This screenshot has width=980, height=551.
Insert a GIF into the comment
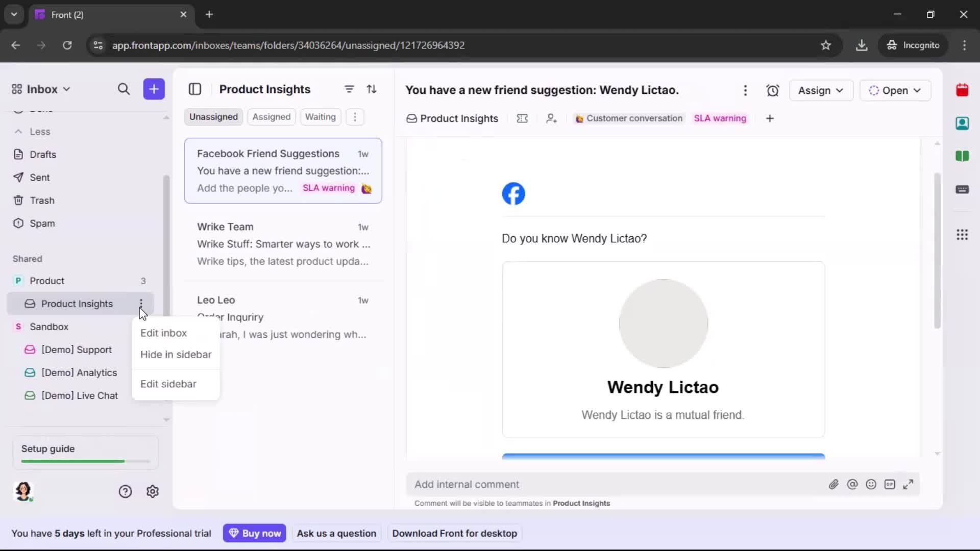tap(890, 484)
